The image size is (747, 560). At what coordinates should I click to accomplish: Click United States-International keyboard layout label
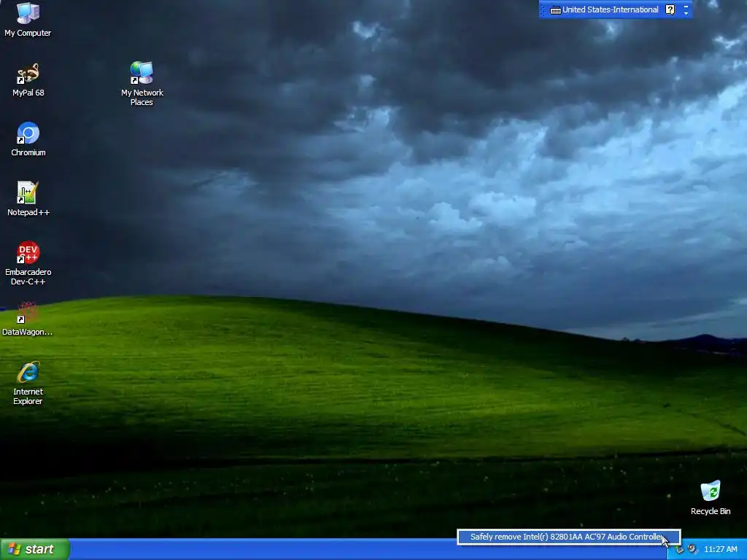tap(611, 9)
